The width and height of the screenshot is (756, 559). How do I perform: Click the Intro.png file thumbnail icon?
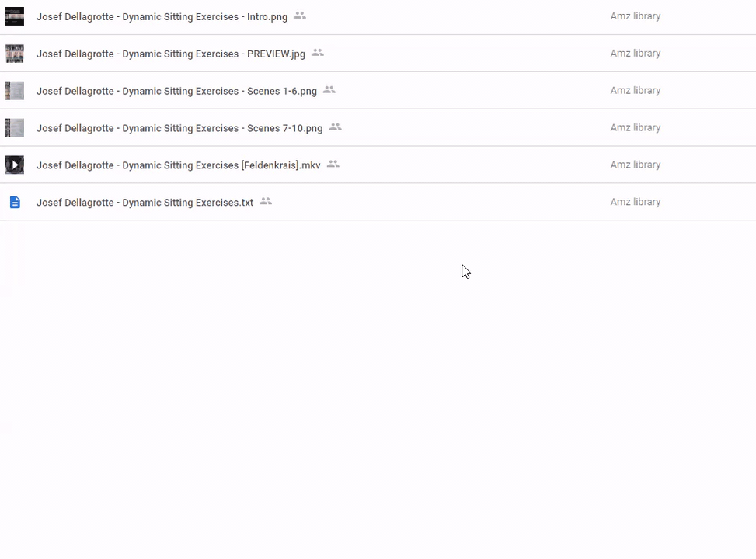(15, 16)
